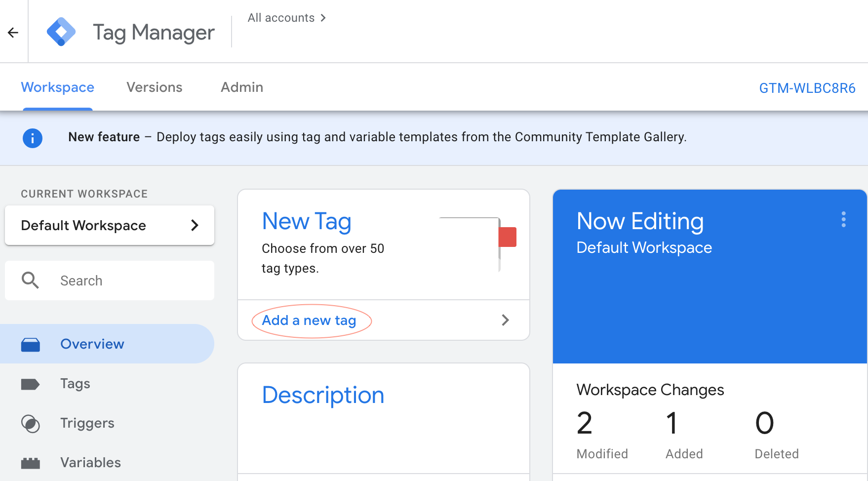Image resolution: width=868 pixels, height=481 pixels.
Task: Click the GTM-WLBC8R6 container ID
Action: click(x=807, y=88)
